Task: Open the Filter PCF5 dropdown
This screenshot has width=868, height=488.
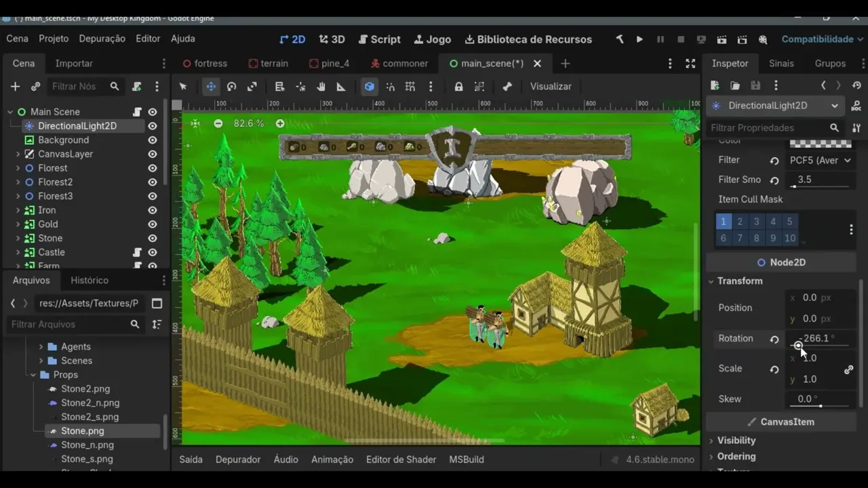Action: coord(820,161)
